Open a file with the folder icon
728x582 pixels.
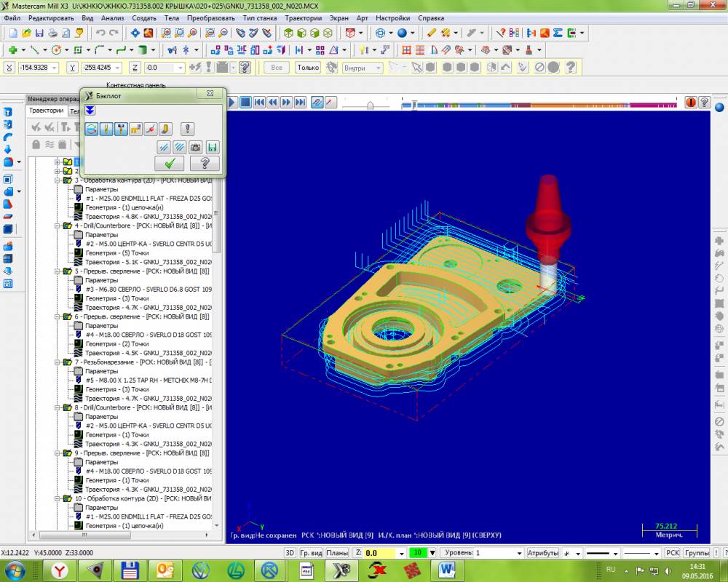pos(26,33)
